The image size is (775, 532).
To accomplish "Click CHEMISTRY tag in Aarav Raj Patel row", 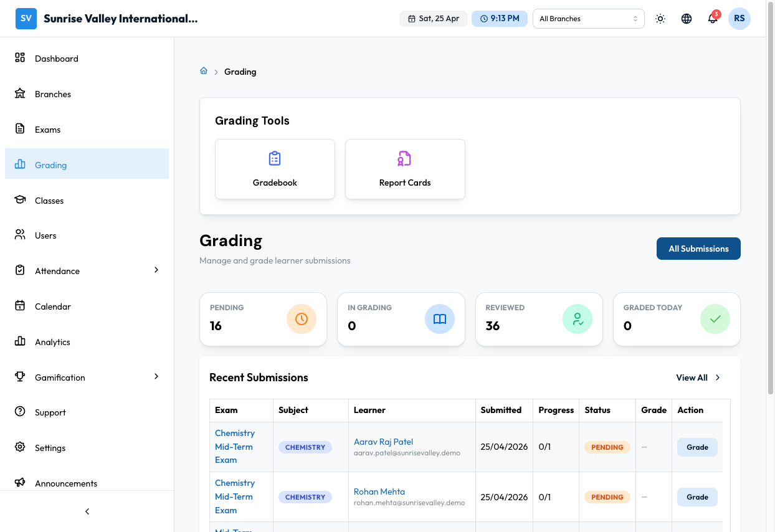I will pos(305,447).
